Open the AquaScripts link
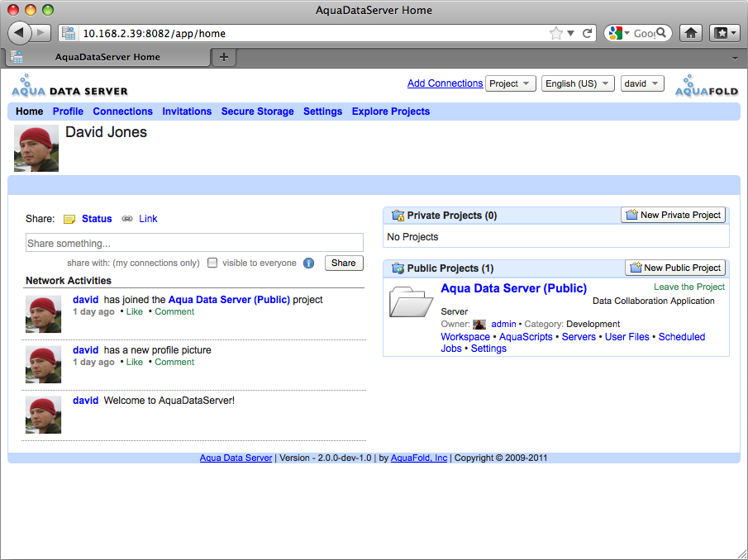 coord(526,336)
